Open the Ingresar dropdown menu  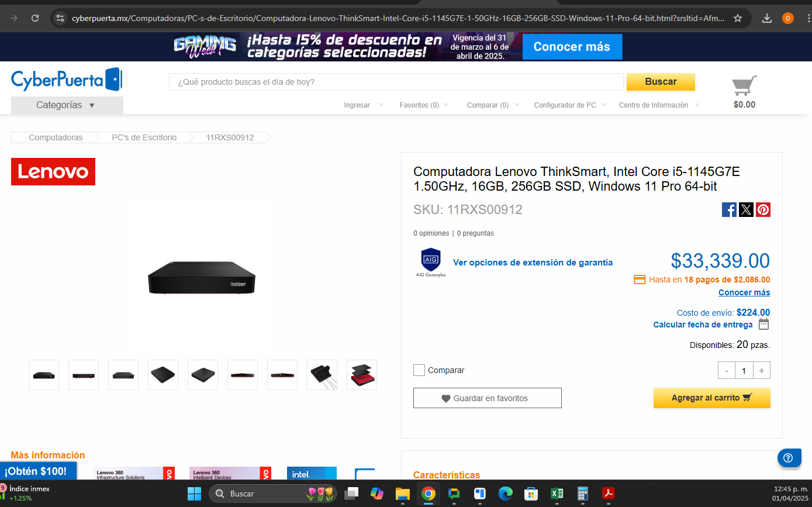point(364,105)
